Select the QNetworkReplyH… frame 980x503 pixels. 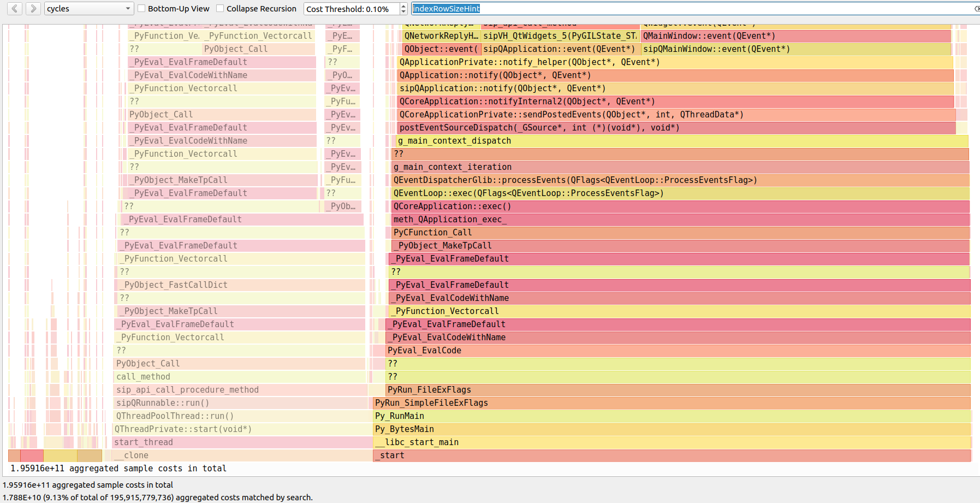[441, 36]
